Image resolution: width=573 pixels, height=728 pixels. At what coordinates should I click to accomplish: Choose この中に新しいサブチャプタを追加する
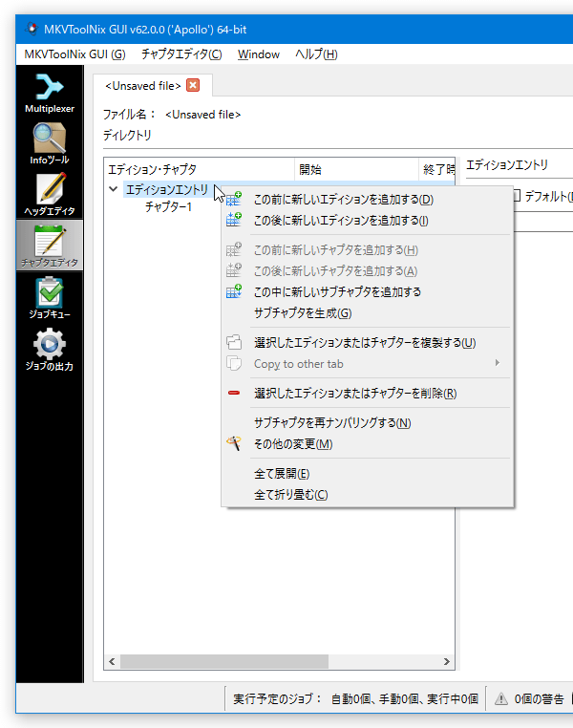click(x=368, y=291)
